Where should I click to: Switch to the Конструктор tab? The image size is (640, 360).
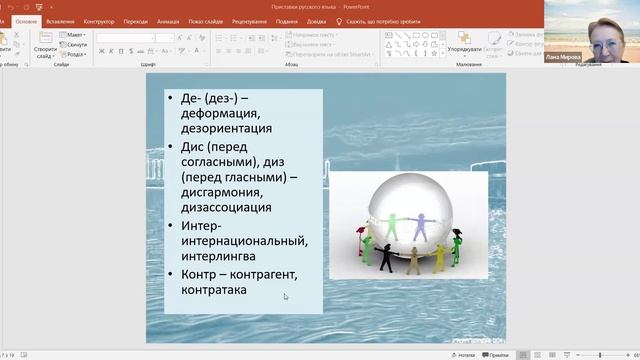[x=99, y=22]
